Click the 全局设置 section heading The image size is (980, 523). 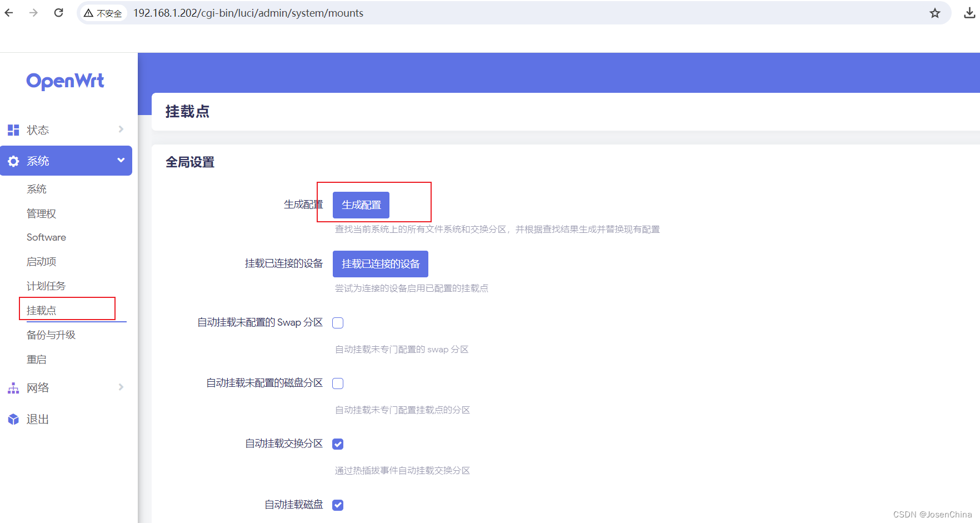[x=190, y=162]
